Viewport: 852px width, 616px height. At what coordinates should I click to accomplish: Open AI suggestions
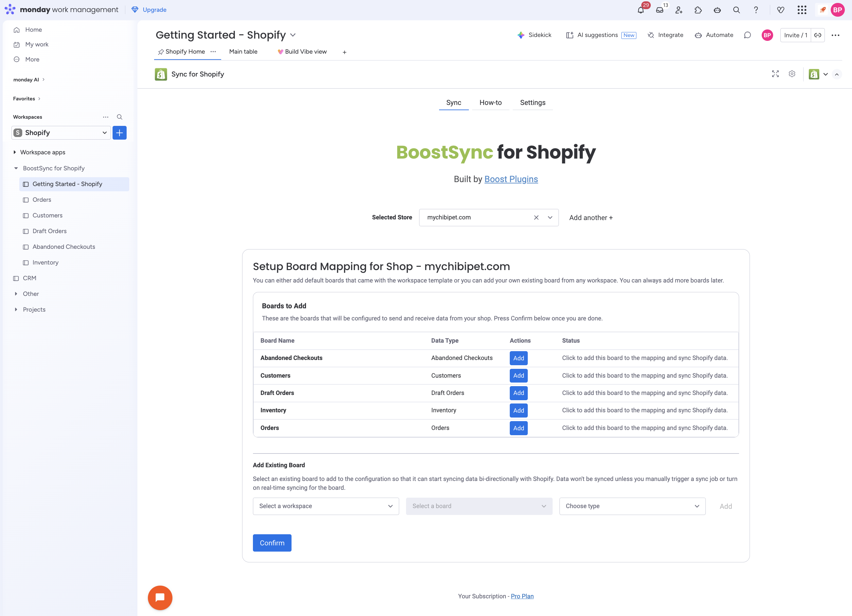pyautogui.click(x=601, y=35)
